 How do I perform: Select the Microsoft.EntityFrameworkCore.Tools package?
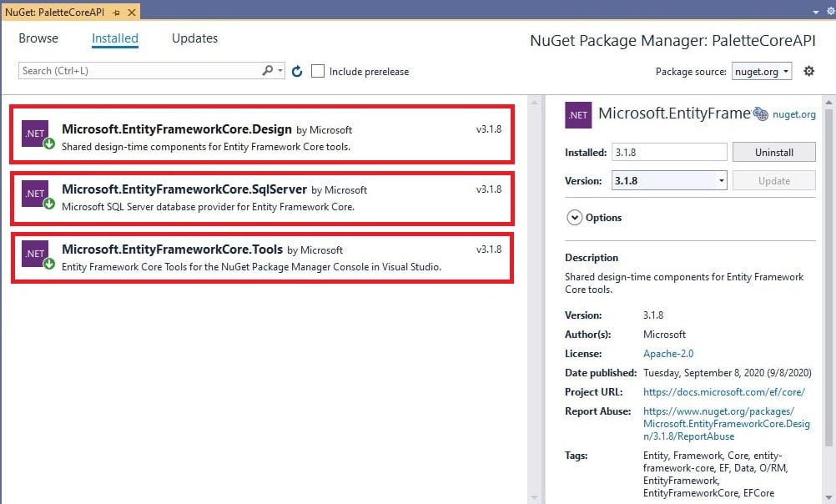click(x=262, y=258)
